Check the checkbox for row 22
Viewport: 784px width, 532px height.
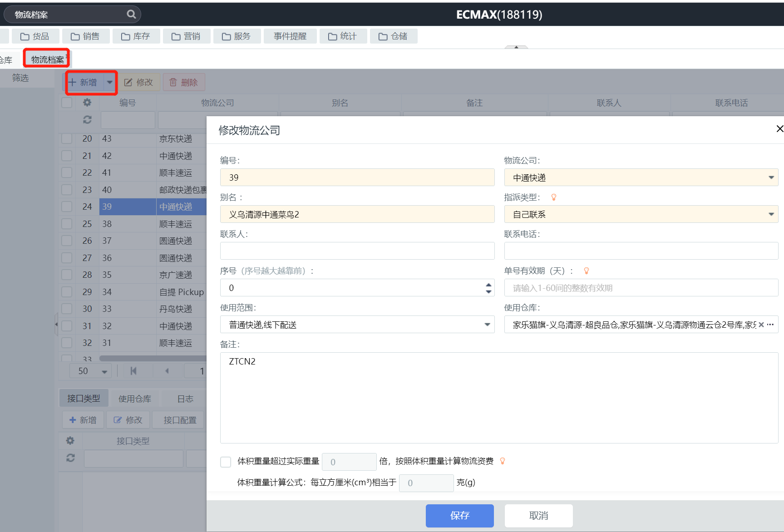click(x=67, y=172)
